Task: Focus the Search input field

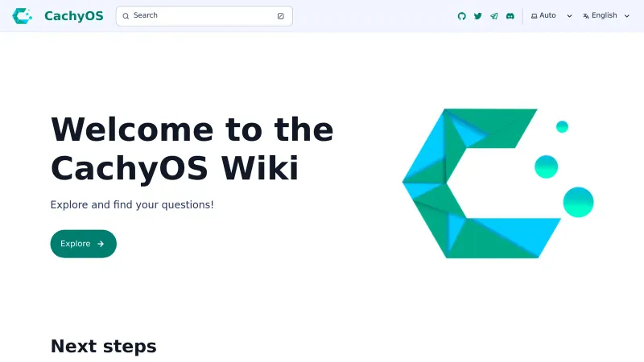Action: point(201,16)
